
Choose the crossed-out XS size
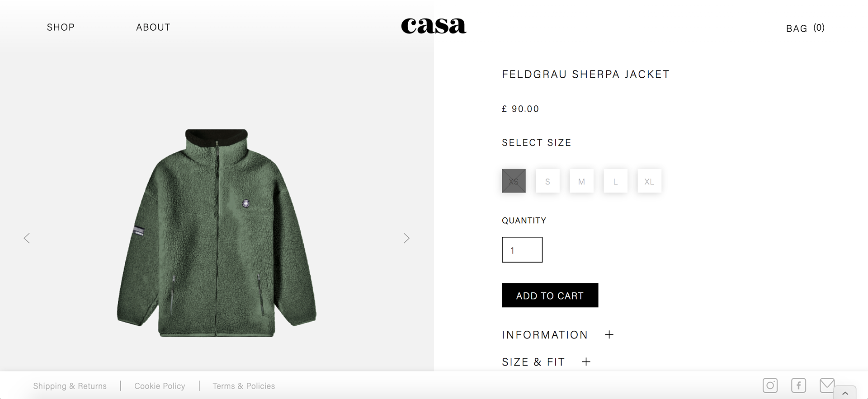pos(514,181)
